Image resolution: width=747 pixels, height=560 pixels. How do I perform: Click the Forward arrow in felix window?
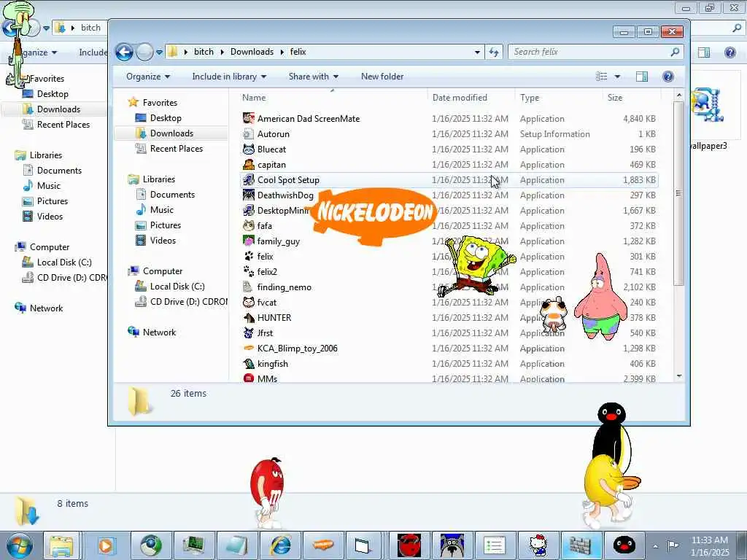[x=144, y=52]
